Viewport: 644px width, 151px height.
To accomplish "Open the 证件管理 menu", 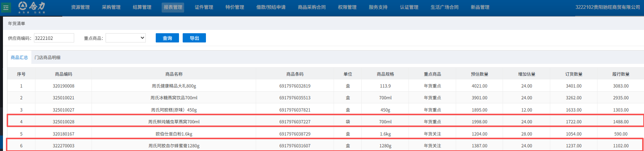I will click(204, 7).
